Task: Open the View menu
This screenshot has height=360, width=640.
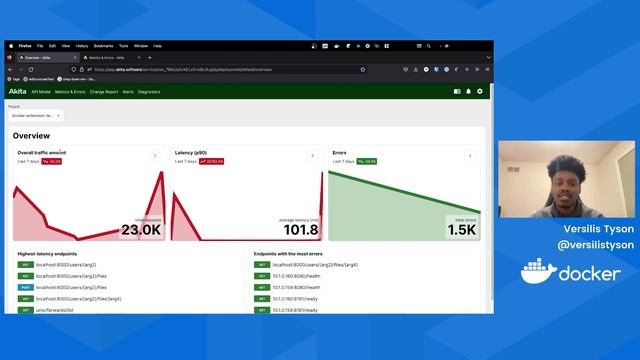Action: (x=66, y=46)
